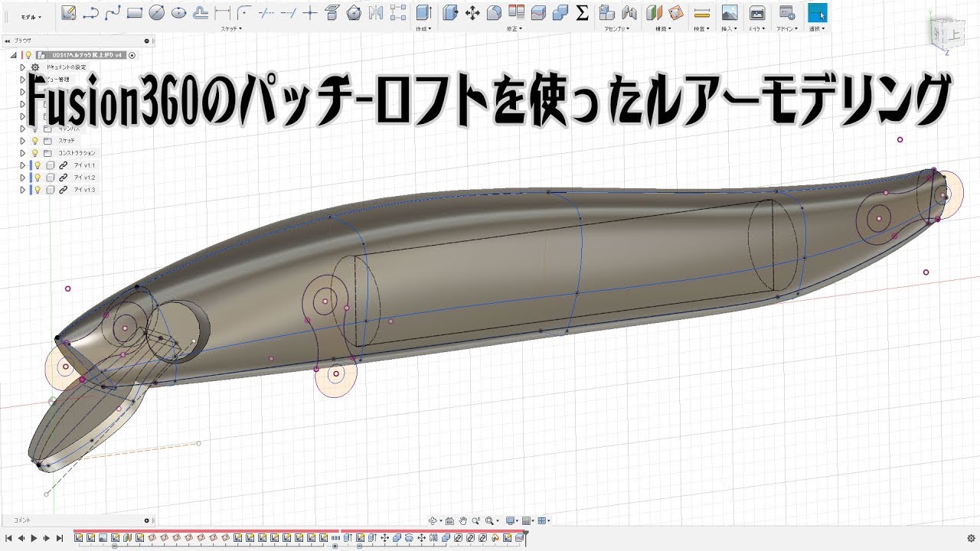Open the 挿入 menu

tap(730, 29)
